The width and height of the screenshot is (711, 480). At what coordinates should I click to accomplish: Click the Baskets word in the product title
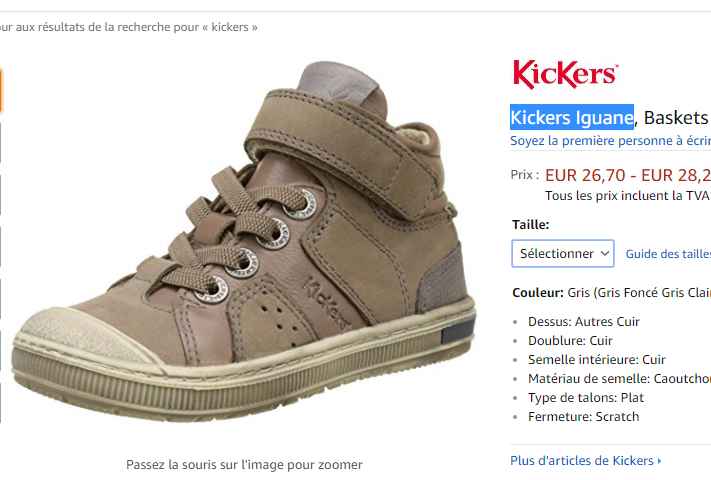(676, 118)
